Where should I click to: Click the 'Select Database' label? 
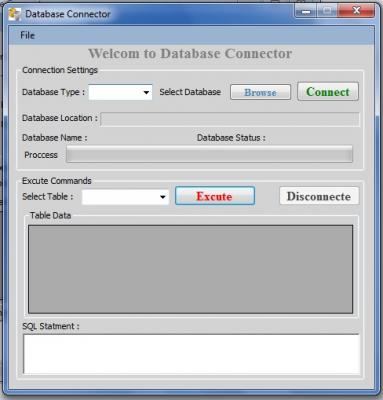pos(190,92)
